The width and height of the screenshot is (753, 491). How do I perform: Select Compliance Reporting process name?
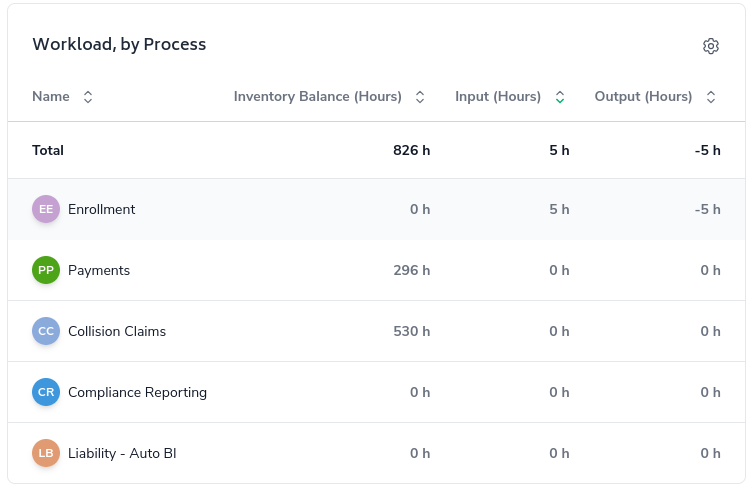137,392
